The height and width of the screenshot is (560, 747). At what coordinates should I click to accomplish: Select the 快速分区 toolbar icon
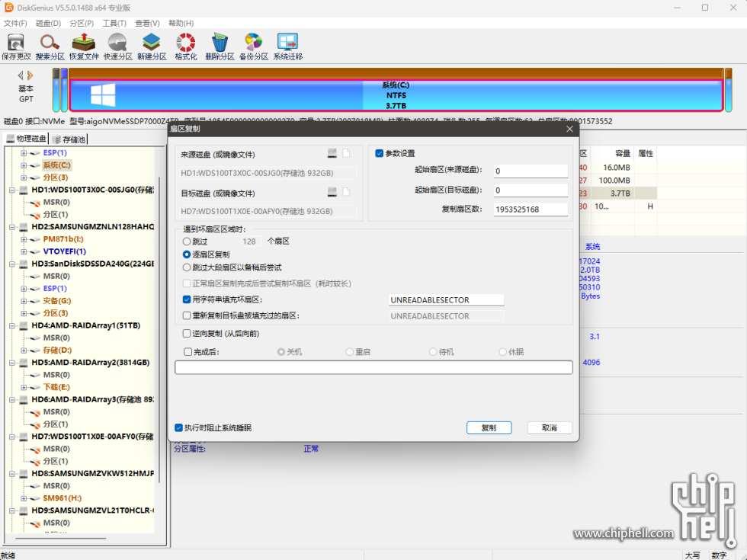tap(117, 46)
